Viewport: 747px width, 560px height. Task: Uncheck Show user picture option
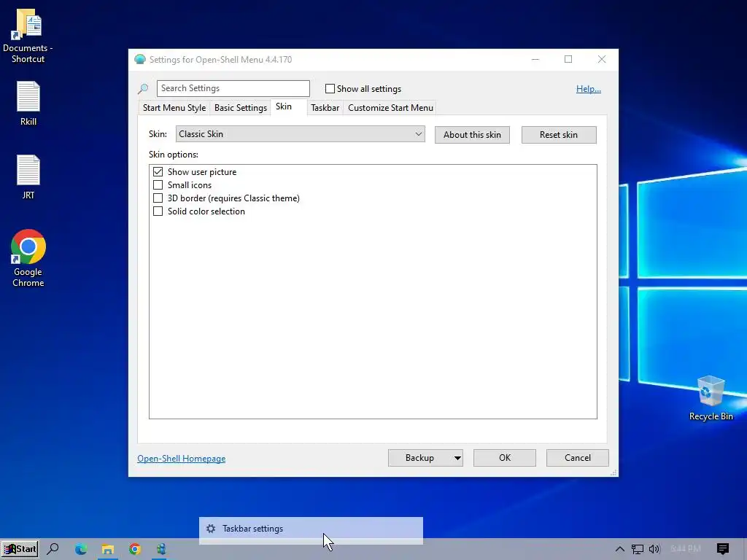[x=158, y=171]
